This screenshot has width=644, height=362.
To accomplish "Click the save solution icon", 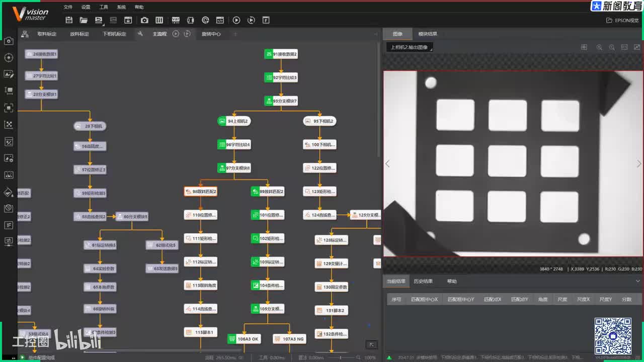I will (69, 20).
